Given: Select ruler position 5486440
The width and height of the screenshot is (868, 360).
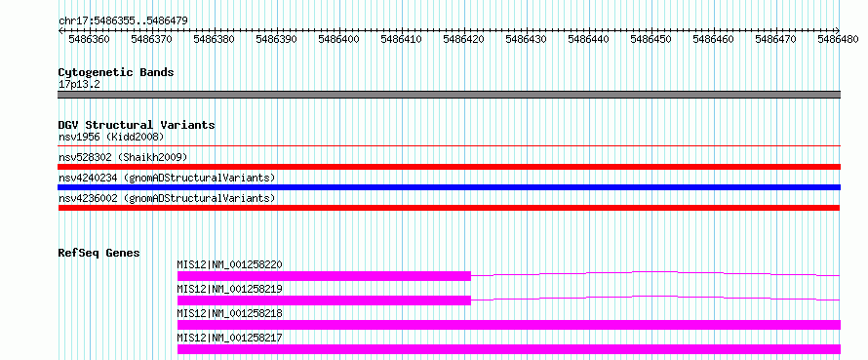Looking at the screenshot, I should tap(589, 39).
